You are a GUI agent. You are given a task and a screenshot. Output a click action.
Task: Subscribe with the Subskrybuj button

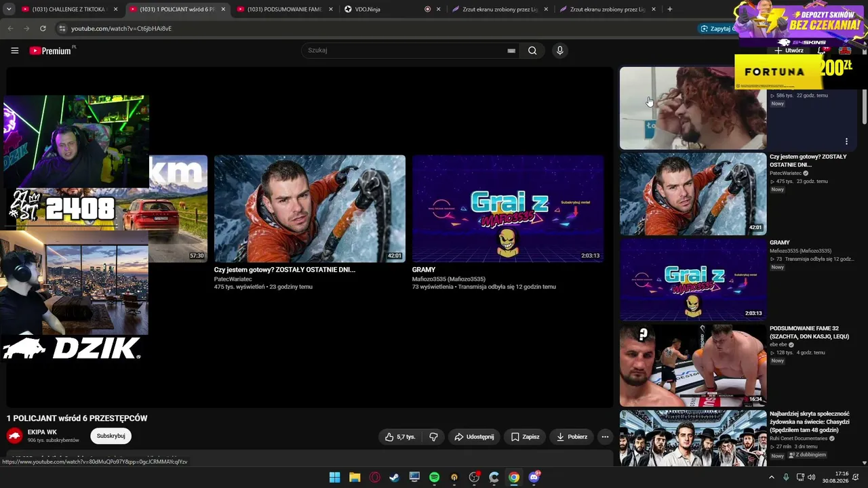[111, 436]
